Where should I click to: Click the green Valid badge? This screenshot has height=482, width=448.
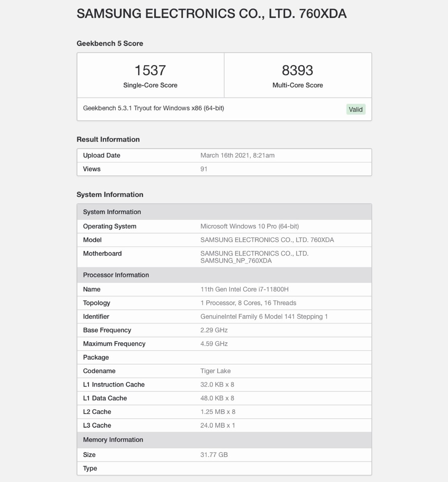click(x=356, y=109)
